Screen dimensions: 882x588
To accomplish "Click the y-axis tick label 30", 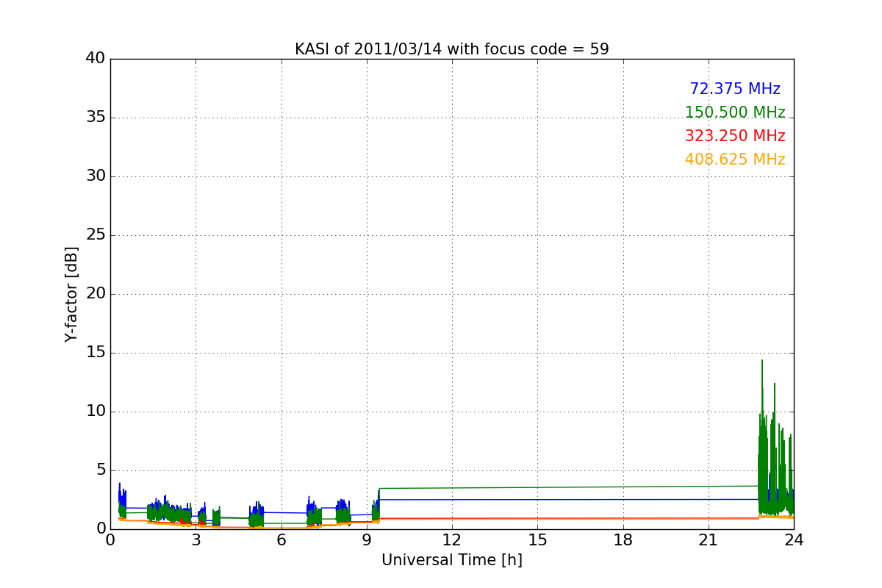I will [96, 176].
